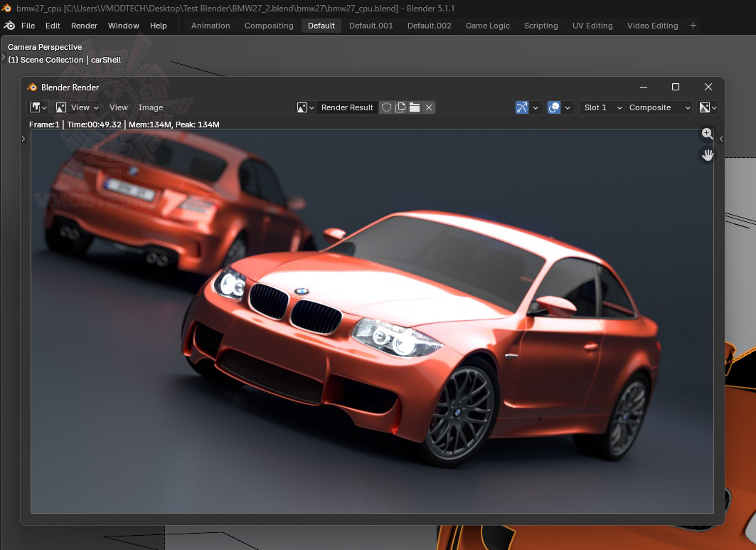Open the Slot 1 dropdown
The height and width of the screenshot is (550, 756).
pos(602,107)
